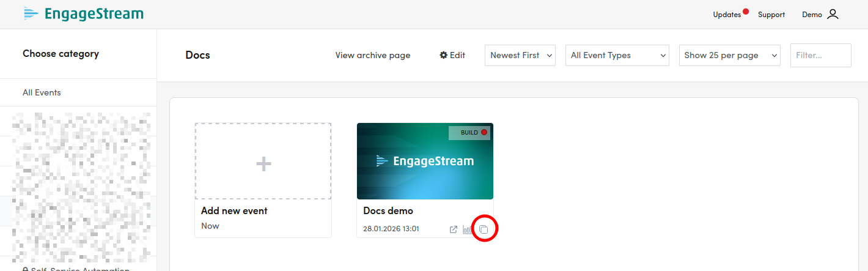Open Docs demo in external view
The image size is (868, 271).
tap(454, 229)
